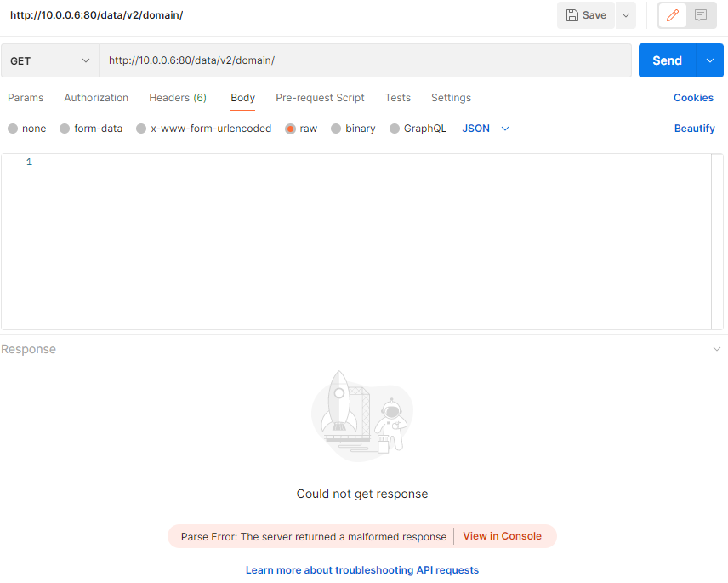The width and height of the screenshot is (728, 583).
Task: Switch to the Tests tab
Action: [x=397, y=98]
